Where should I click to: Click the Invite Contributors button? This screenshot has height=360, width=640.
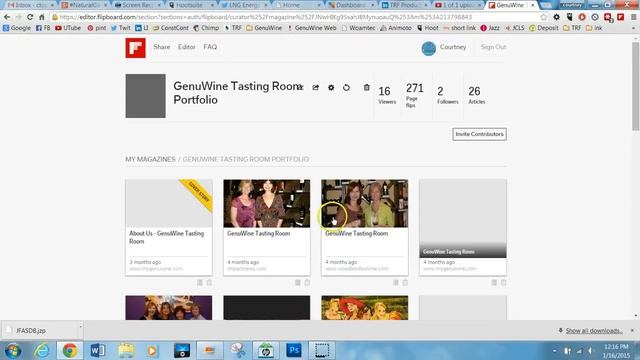tap(479, 134)
